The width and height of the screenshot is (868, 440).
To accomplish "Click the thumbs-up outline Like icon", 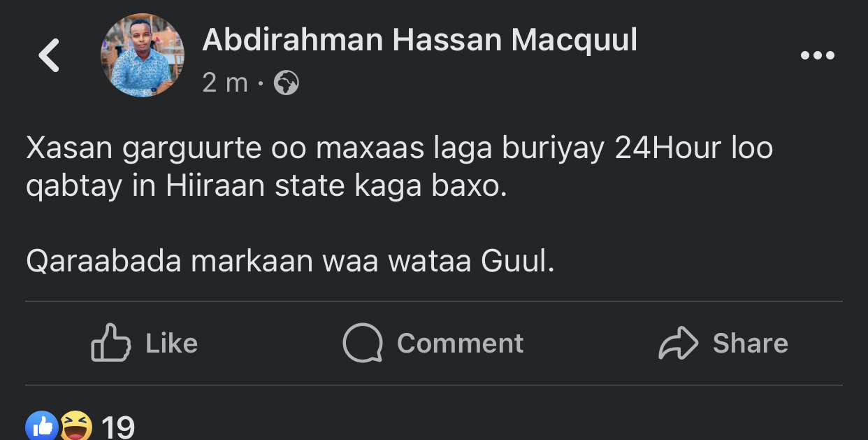I will click(x=111, y=343).
